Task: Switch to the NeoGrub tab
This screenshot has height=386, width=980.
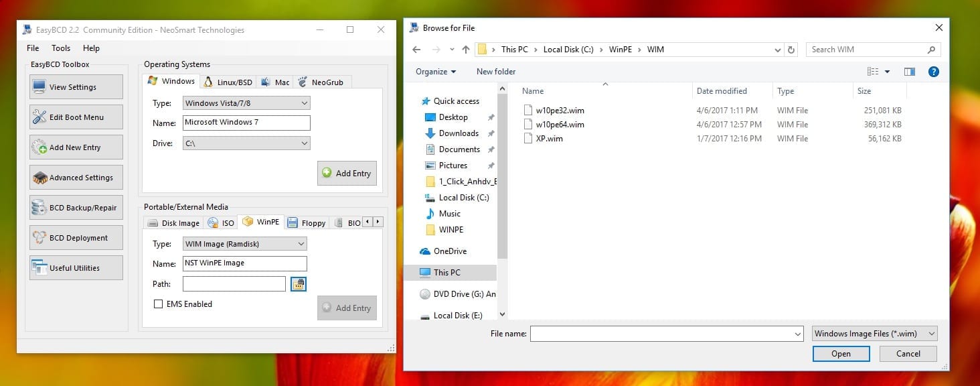Action: click(322, 82)
